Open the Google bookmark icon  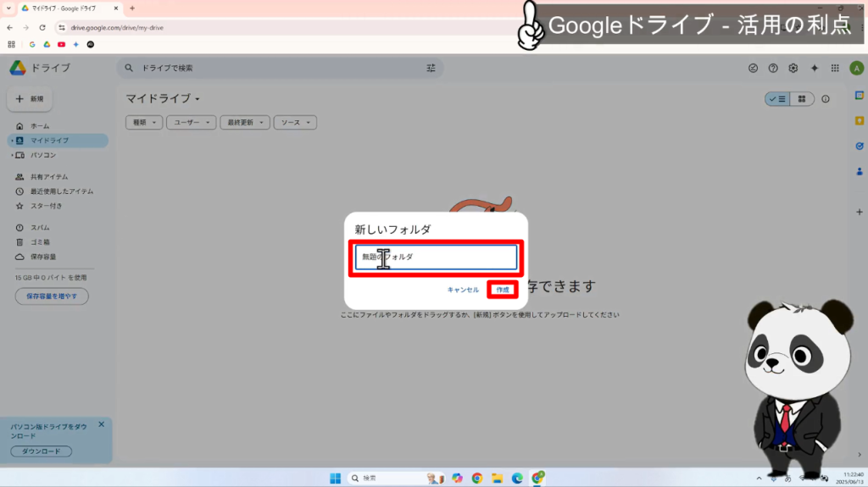32,44
